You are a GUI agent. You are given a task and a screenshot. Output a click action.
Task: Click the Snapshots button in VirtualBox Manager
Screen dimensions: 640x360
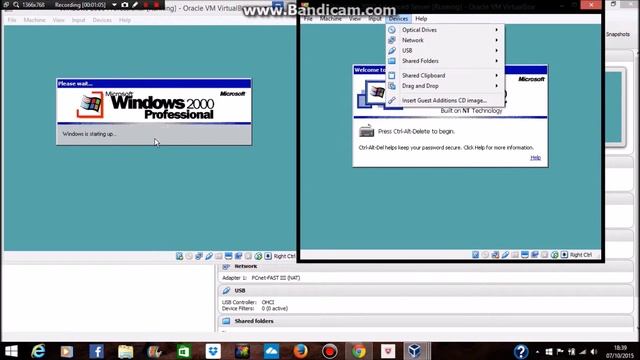[618, 34]
